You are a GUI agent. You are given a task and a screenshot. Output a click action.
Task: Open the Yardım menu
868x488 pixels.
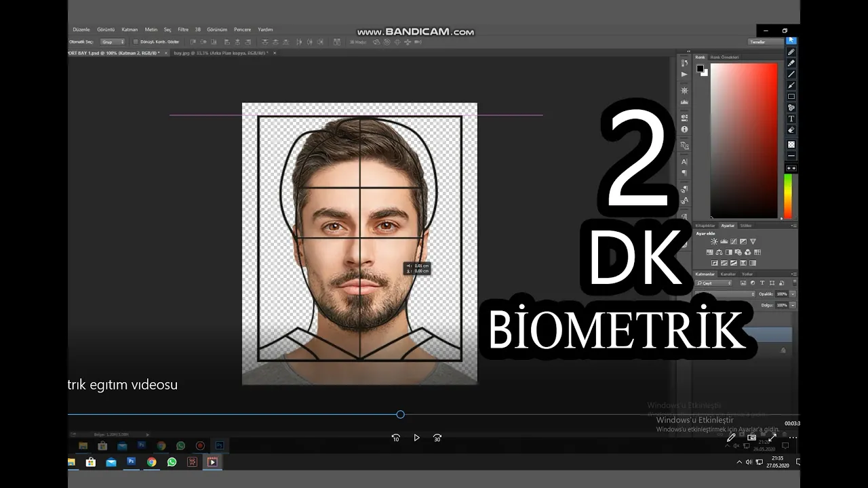[265, 30]
